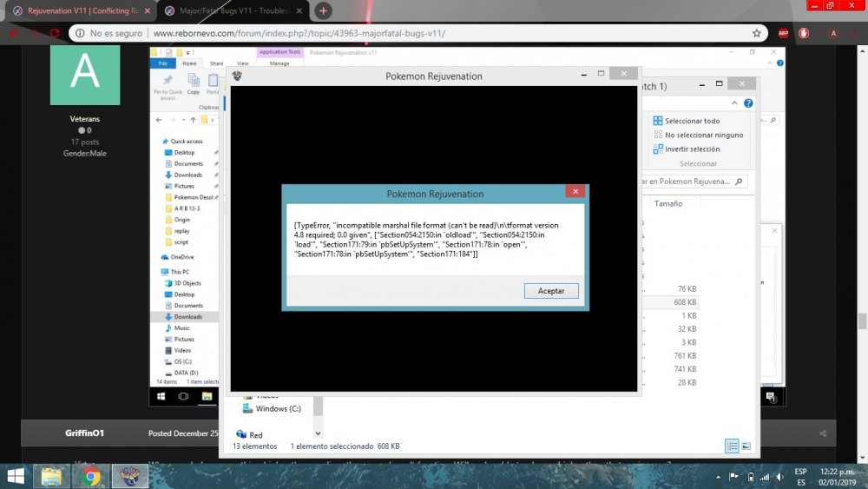The image size is (868, 489).
Task: Click the Windows Start button
Action: coord(16,476)
